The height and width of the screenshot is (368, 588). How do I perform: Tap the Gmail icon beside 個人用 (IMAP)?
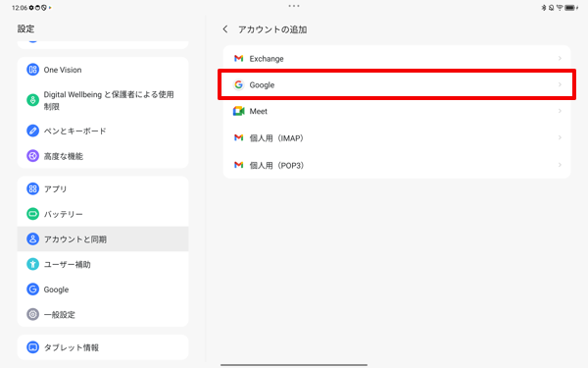(238, 137)
